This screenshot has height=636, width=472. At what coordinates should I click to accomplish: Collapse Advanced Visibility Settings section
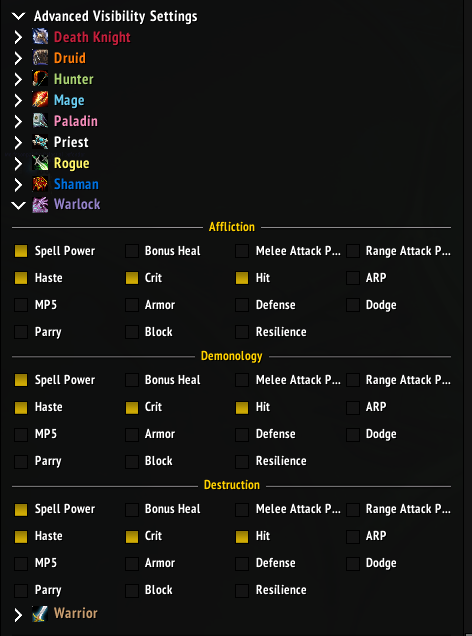19,16
